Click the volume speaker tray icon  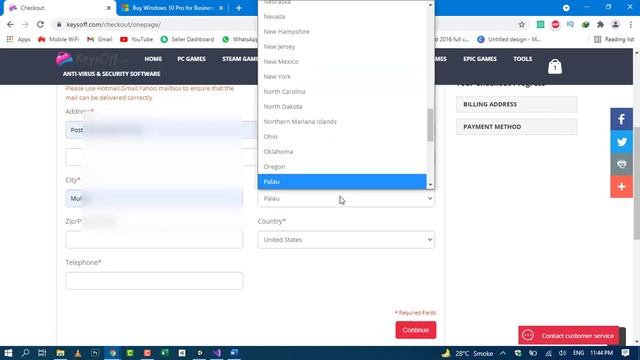[562, 353]
